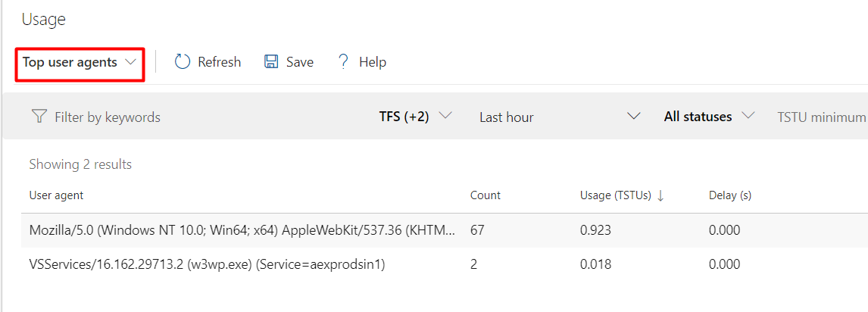Open the Last hour time range dropdown
868x312 pixels.
pos(560,117)
